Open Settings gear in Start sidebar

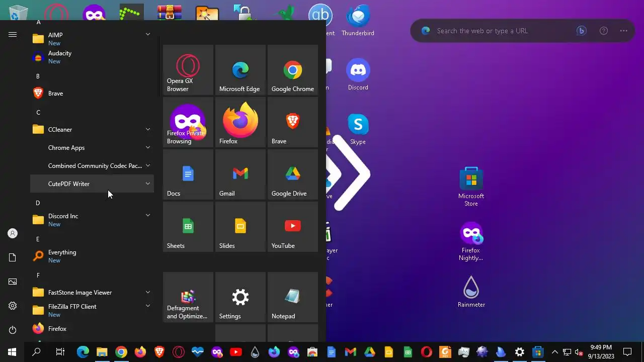13,306
